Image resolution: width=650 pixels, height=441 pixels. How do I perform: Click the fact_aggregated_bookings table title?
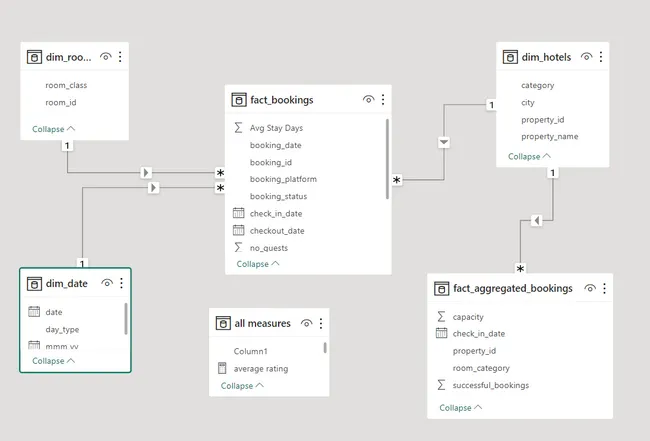pos(513,288)
